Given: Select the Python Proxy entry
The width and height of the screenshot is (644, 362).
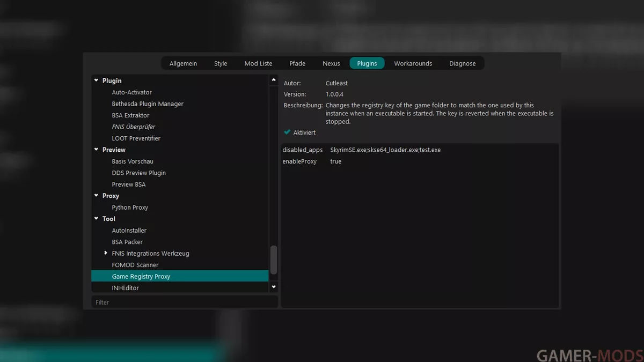Looking at the screenshot, I should 130,208.
